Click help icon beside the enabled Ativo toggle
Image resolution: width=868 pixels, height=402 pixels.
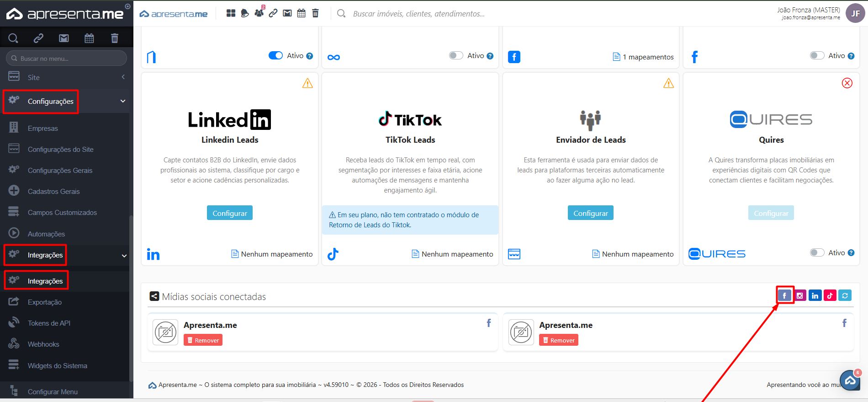310,56
